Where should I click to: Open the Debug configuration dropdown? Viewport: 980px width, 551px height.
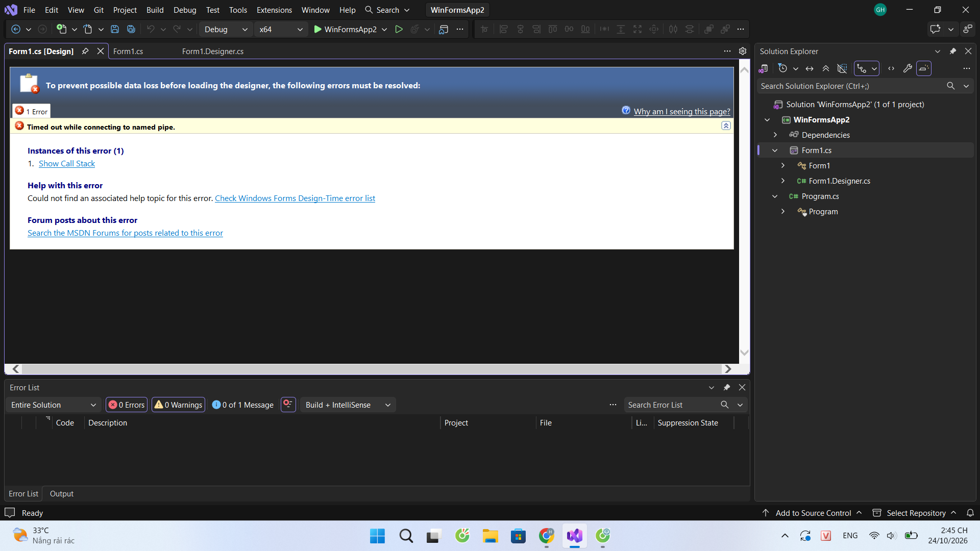coord(226,29)
